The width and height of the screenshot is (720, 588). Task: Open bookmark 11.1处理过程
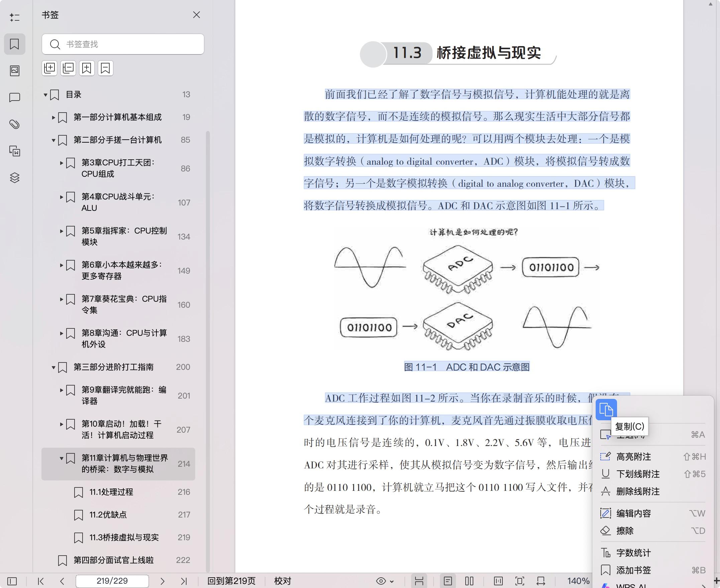pyautogui.click(x=118, y=492)
